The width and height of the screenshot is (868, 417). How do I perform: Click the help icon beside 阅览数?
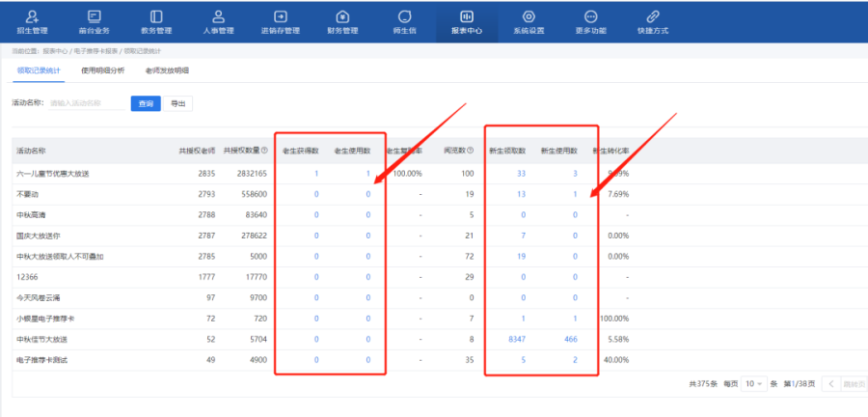coord(470,152)
